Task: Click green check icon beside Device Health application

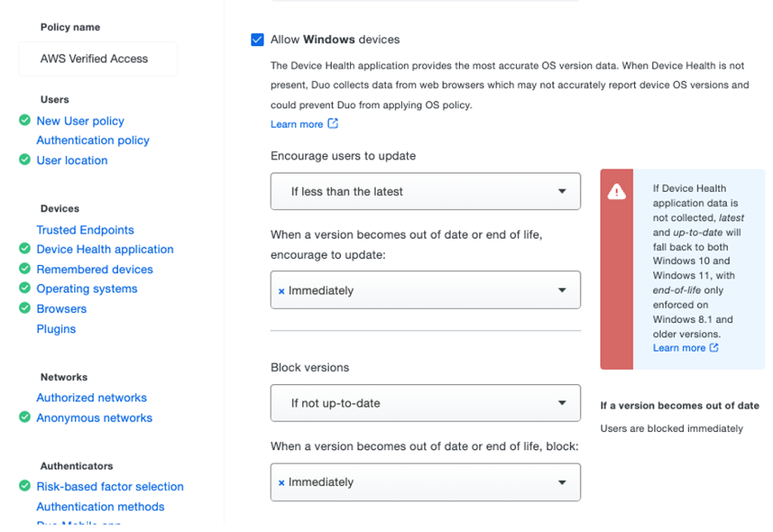Action: [x=25, y=249]
